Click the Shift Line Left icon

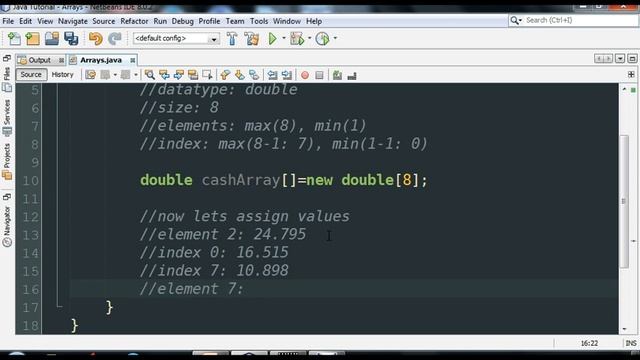[272, 75]
